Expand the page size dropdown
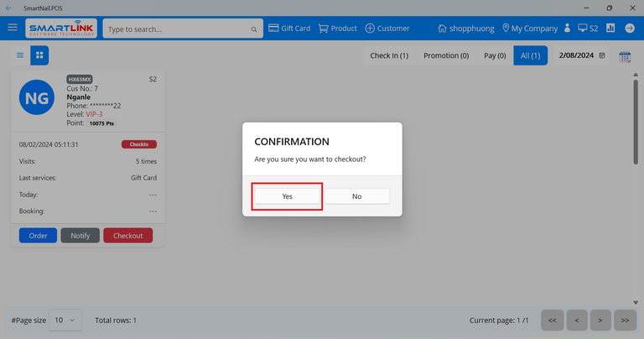 [x=66, y=320]
